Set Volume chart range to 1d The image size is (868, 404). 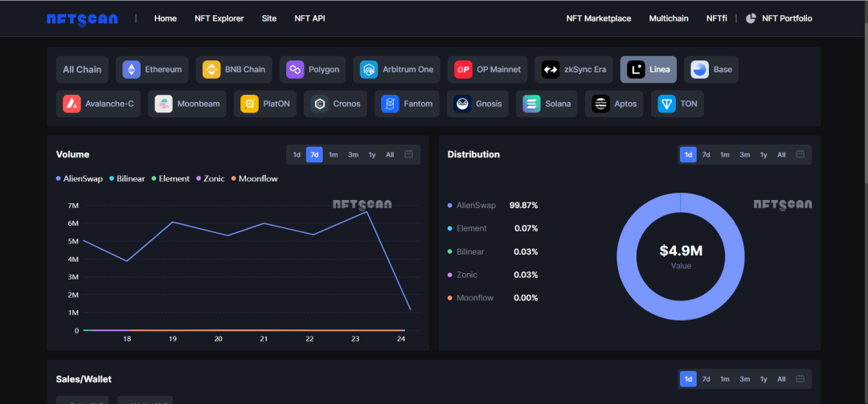click(297, 154)
